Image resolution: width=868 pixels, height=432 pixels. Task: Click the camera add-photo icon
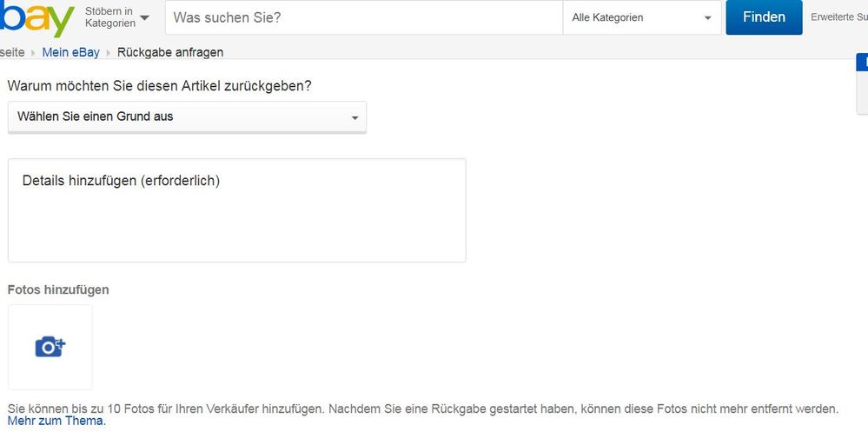point(50,347)
